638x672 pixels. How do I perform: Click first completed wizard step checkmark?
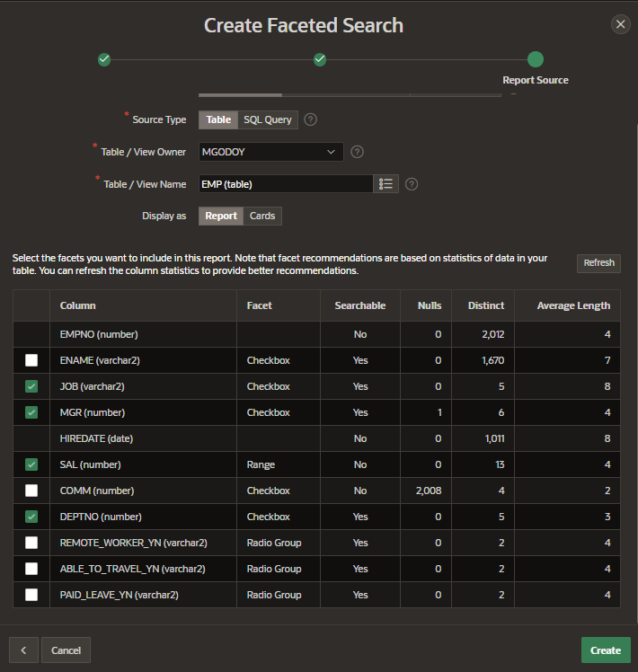tap(104, 59)
